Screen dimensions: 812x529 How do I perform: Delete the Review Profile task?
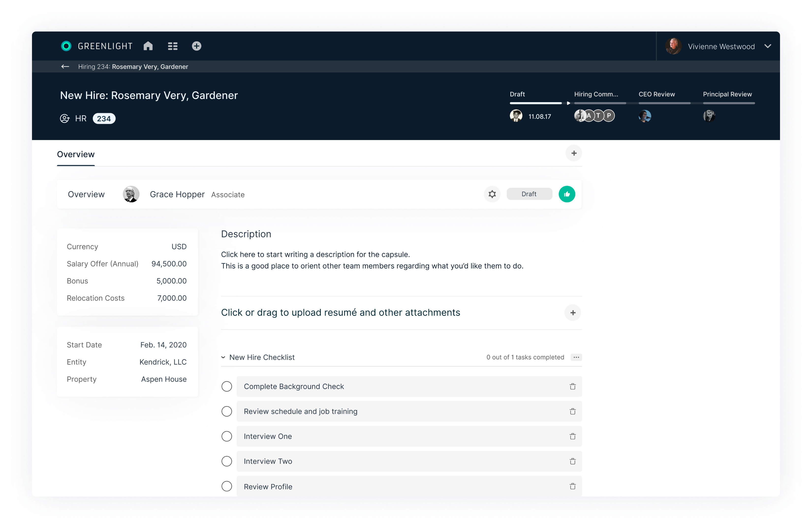tap(573, 486)
